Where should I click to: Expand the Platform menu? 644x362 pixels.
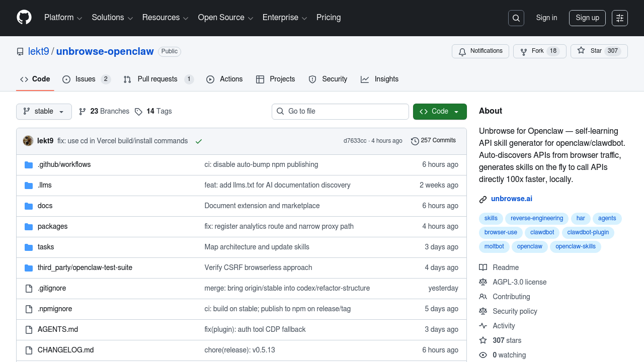tap(63, 18)
